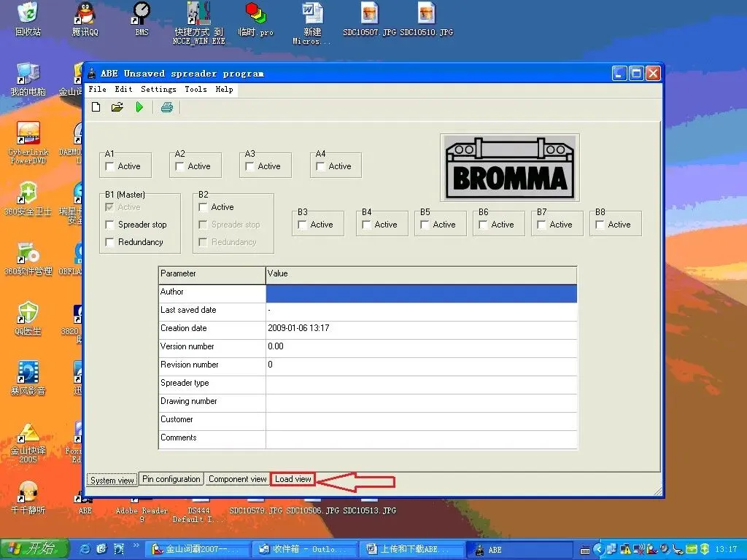Click the Comments value cell

(x=421, y=440)
